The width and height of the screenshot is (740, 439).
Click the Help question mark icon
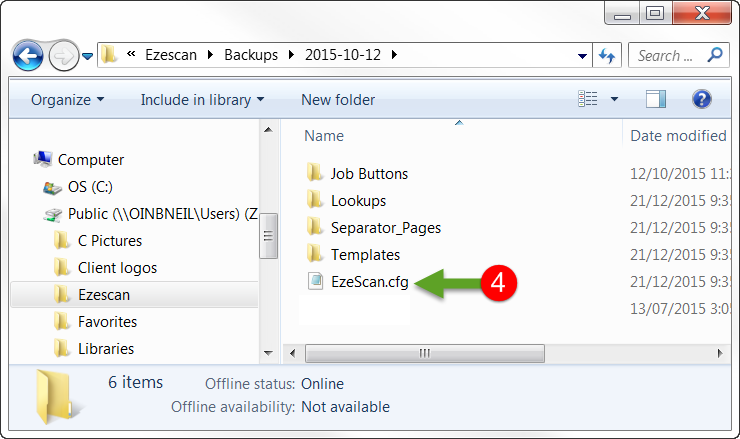[701, 99]
